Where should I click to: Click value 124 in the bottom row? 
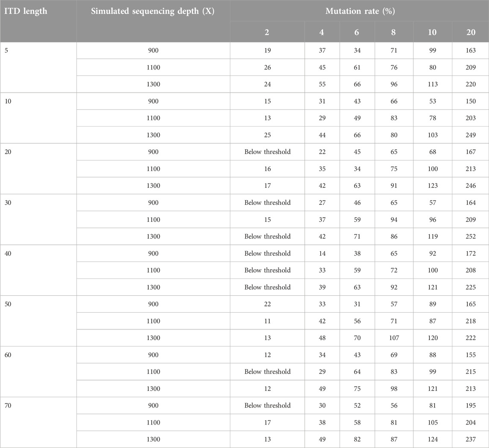433,439
